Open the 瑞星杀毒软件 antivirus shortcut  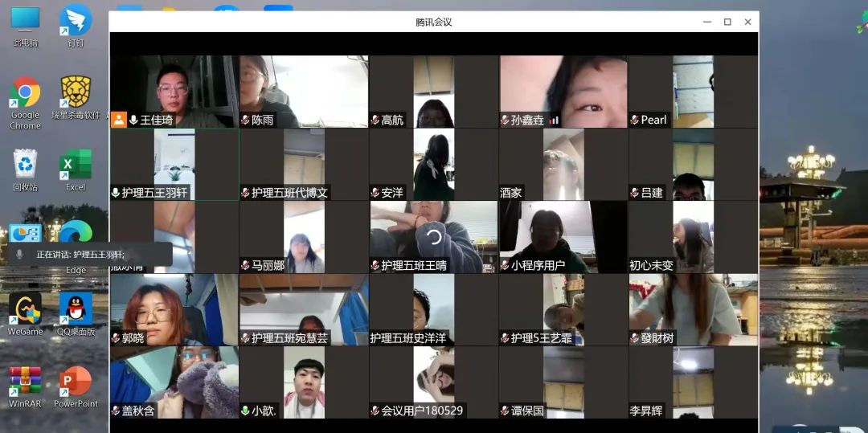point(76,94)
